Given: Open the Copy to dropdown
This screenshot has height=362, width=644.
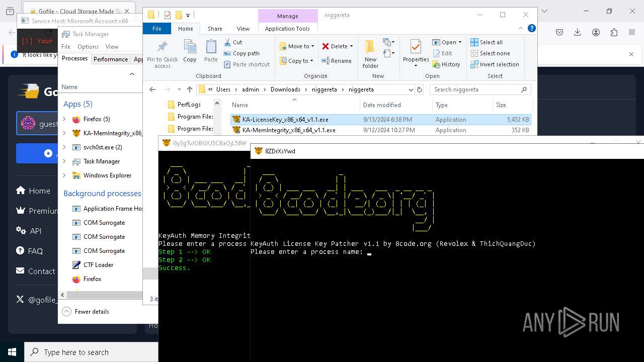Looking at the screenshot, I should [297, 61].
